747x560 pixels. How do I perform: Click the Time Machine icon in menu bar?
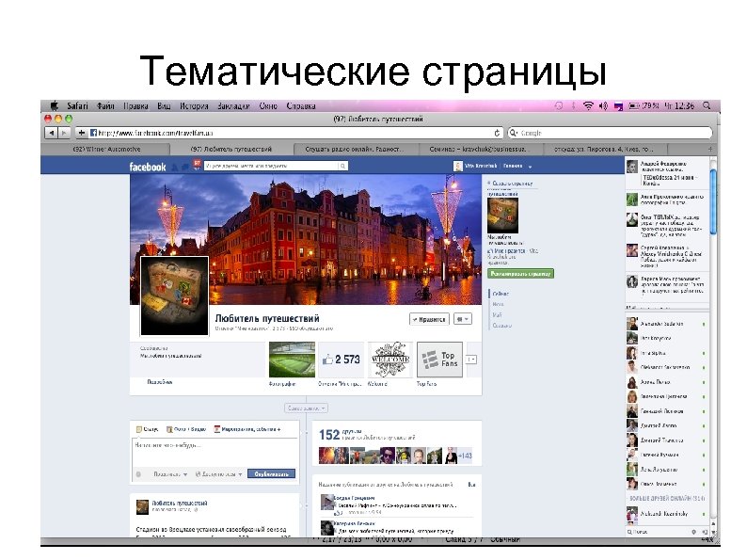559,105
